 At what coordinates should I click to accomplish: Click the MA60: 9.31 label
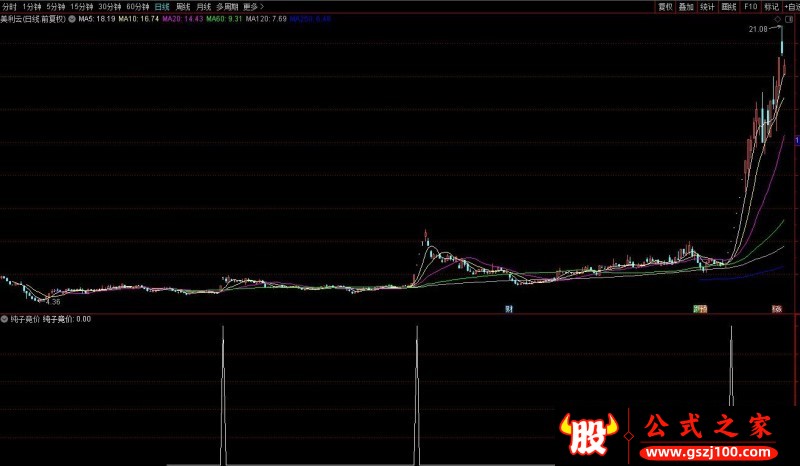coord(224,19)
